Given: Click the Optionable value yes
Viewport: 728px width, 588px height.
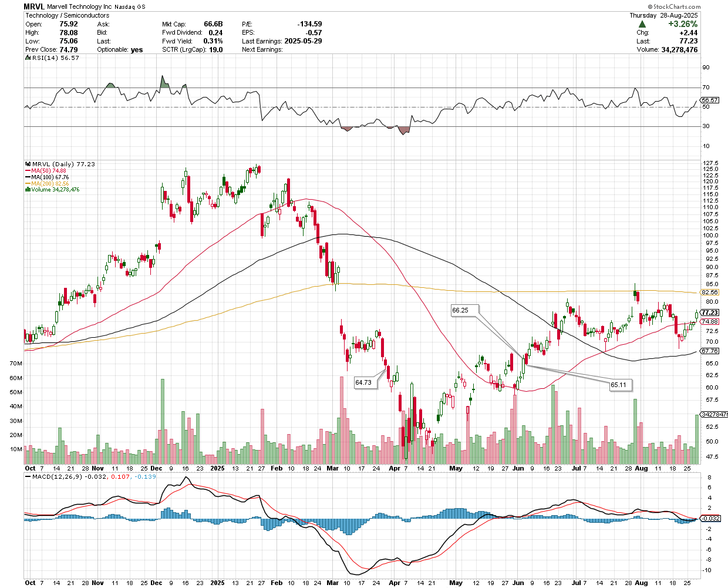Looking at the screenshot, I should pos(137,50).
